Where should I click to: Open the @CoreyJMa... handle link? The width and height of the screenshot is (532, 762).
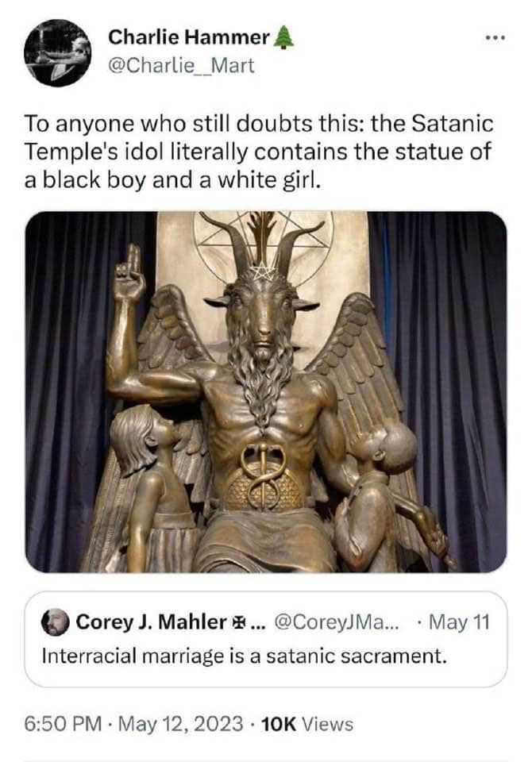point(337,622)
